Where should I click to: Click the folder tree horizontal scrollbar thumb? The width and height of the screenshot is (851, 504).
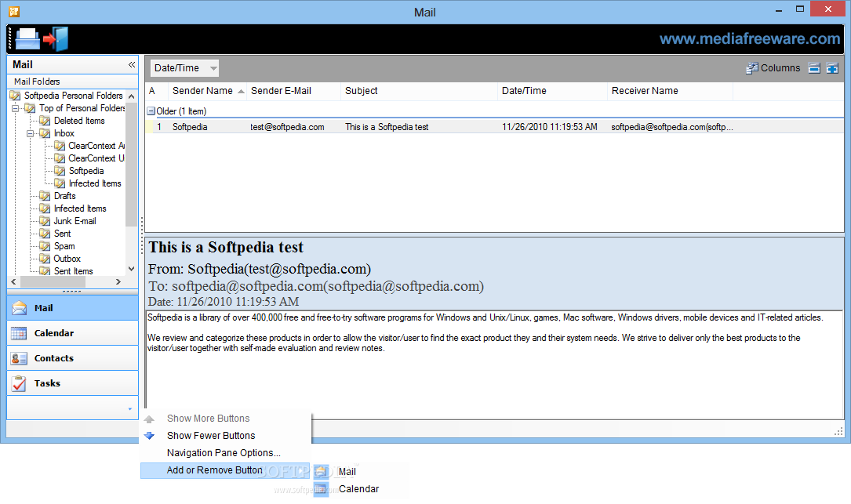(53, 282)
